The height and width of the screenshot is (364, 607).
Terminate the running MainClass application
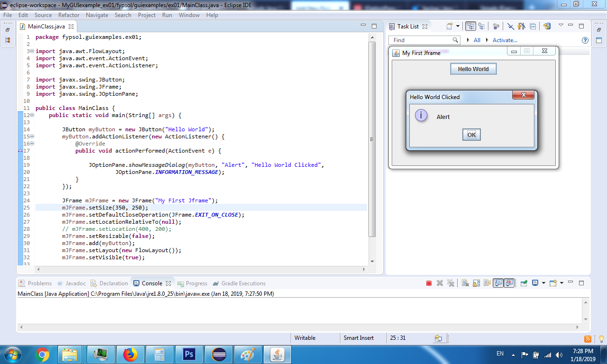tap(429, 283)
